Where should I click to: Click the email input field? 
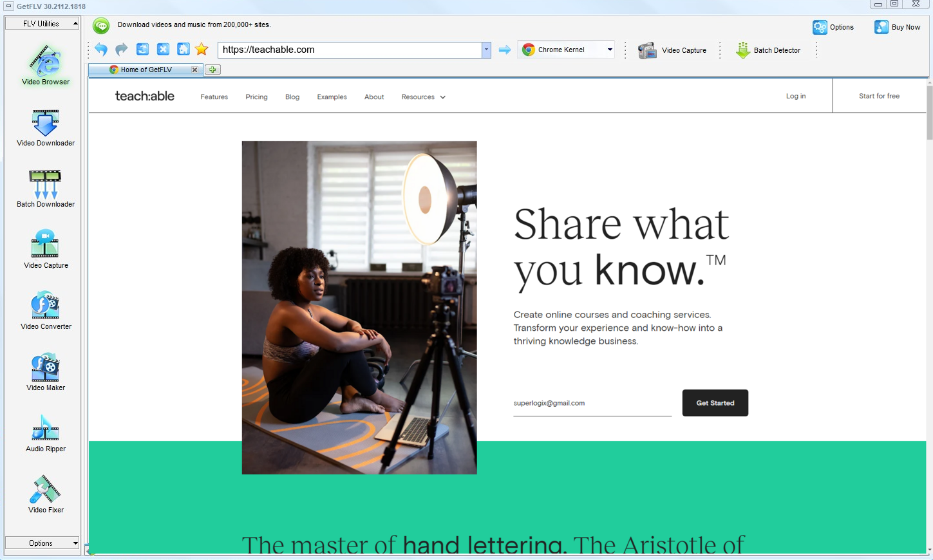(x=592, y=404)
